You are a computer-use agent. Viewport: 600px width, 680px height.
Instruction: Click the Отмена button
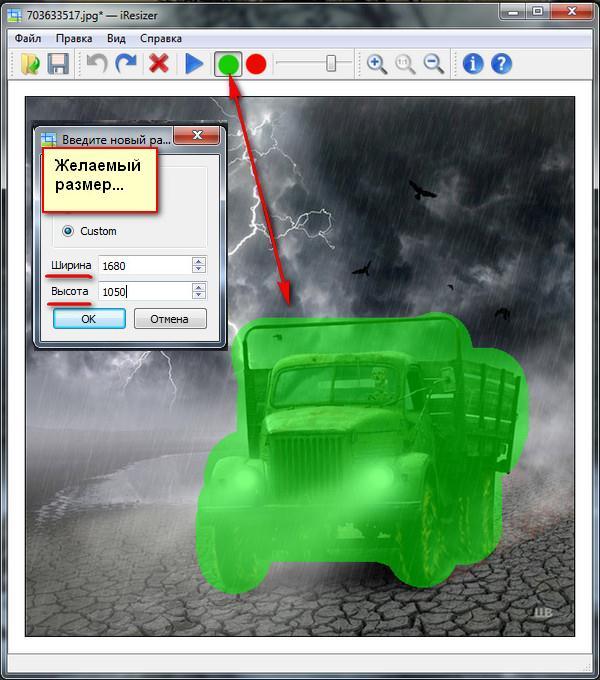pos(169,319)
